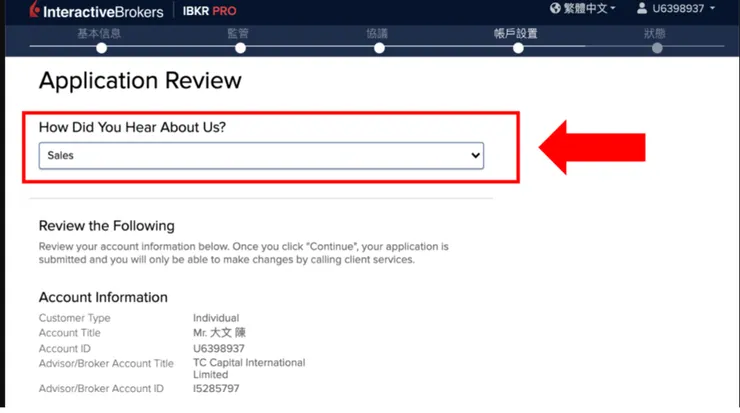Click the Account ID value U6398937 in the table
This screenshot has height=413, width=740.
[219, 348]
